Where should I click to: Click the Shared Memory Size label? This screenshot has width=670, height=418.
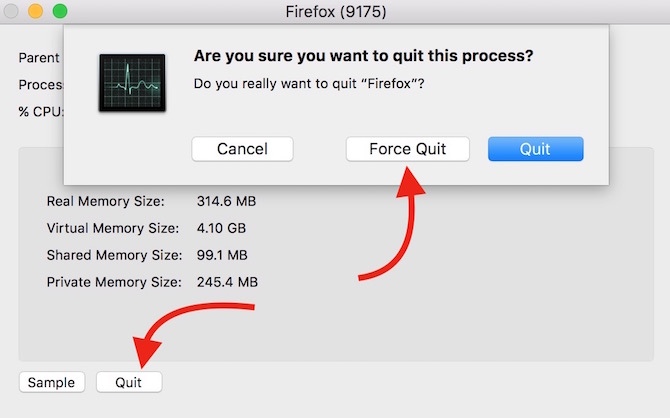tap(113, 255)
